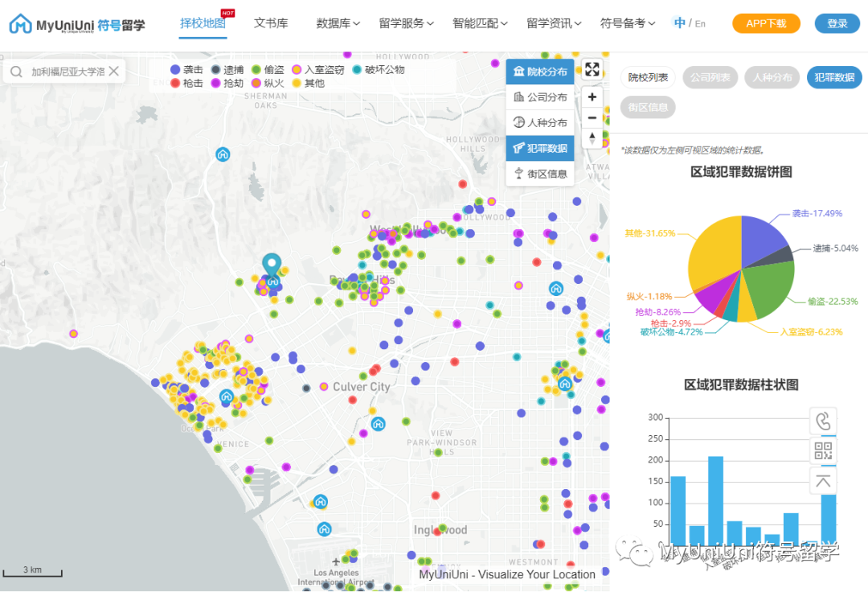Reset map compass orientation
The width and height of the screenshot is (868, 592).
click(592, 138)
